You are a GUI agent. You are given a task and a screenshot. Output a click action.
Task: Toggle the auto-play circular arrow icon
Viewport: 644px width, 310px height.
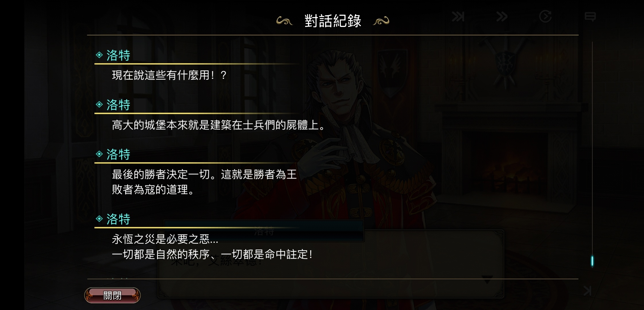point(545,16)
